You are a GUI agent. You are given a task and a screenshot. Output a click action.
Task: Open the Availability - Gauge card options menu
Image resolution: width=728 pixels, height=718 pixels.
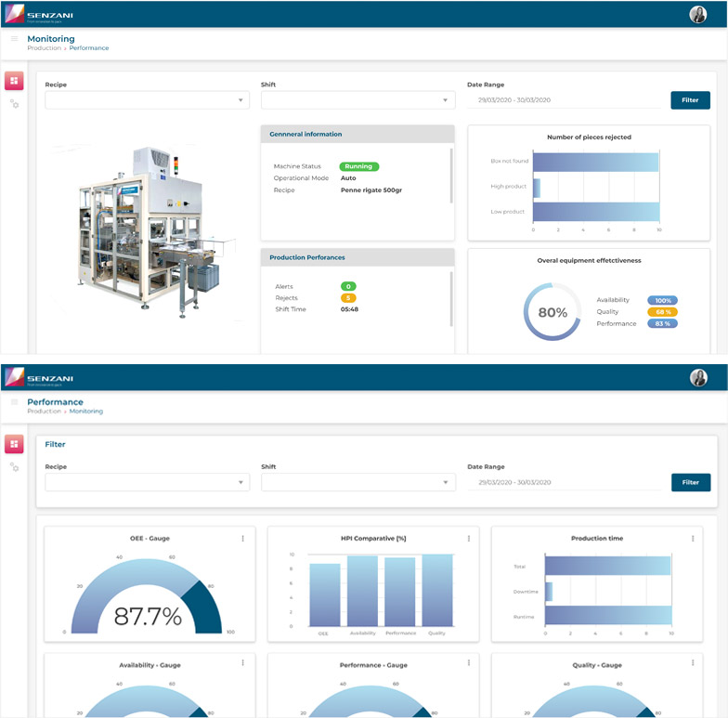point(243,663)
